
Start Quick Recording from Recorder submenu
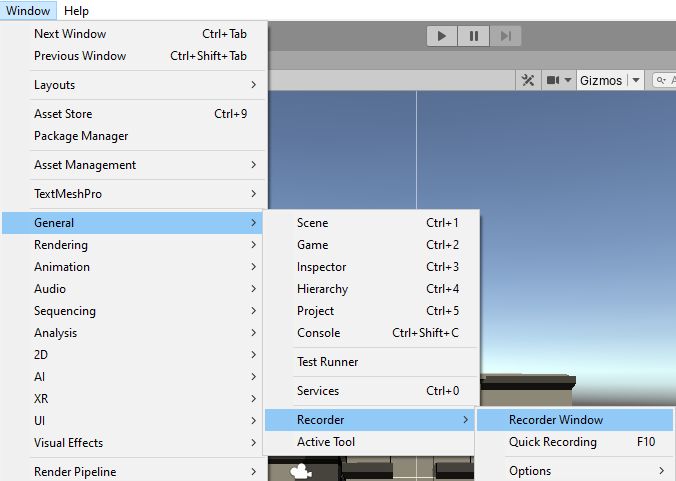point(552,442)
